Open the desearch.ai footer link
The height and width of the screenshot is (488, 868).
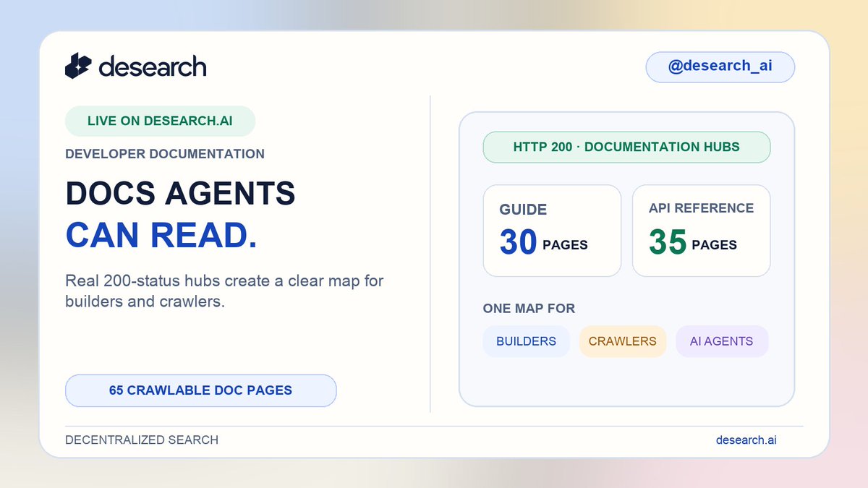coord(746,440)
